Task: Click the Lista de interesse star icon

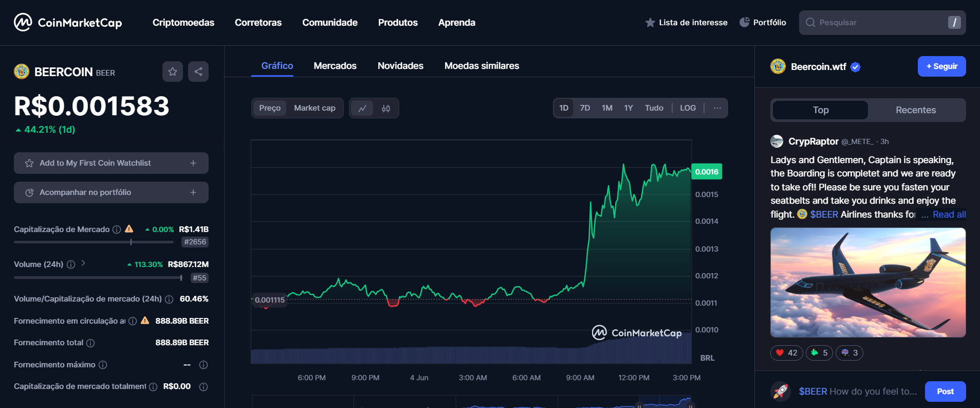Action: coord(650,23)
